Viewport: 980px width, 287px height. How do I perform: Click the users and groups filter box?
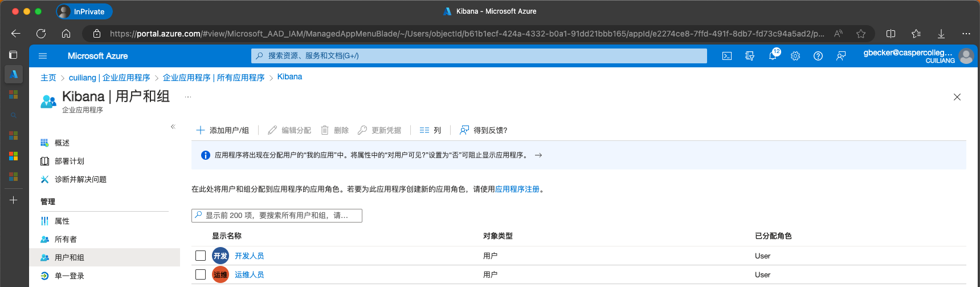pyautogui.click(x=277, y=215)
